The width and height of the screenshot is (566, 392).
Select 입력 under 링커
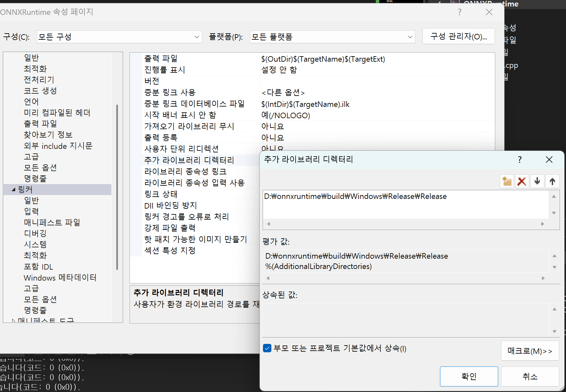tap(31, 211)
